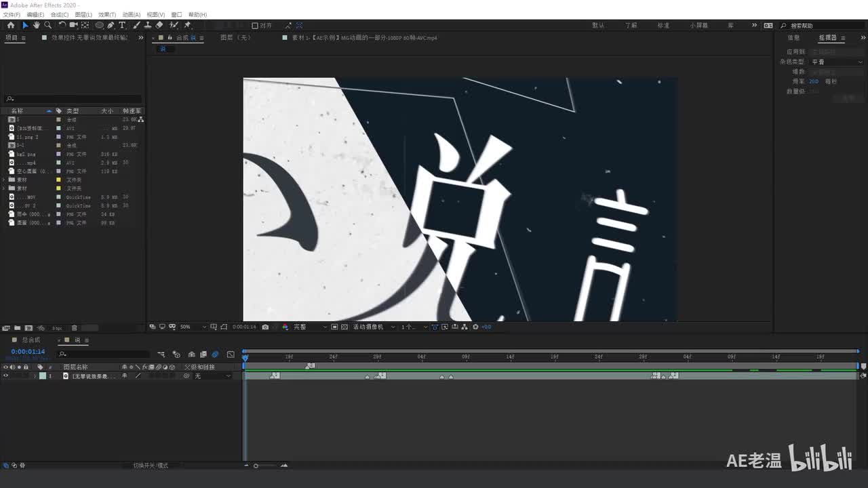Image resolution: width=868 pixels, height=488 pixels.
Task: Select the Hand tool
Action: click(x=37, y=25)
